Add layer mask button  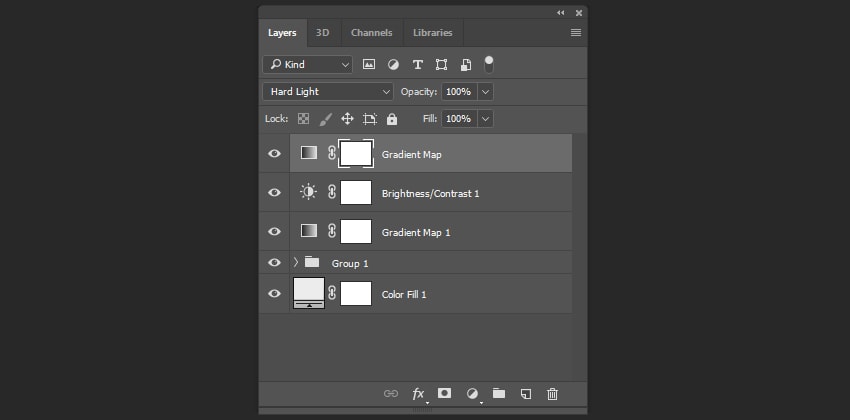(445, 393)
